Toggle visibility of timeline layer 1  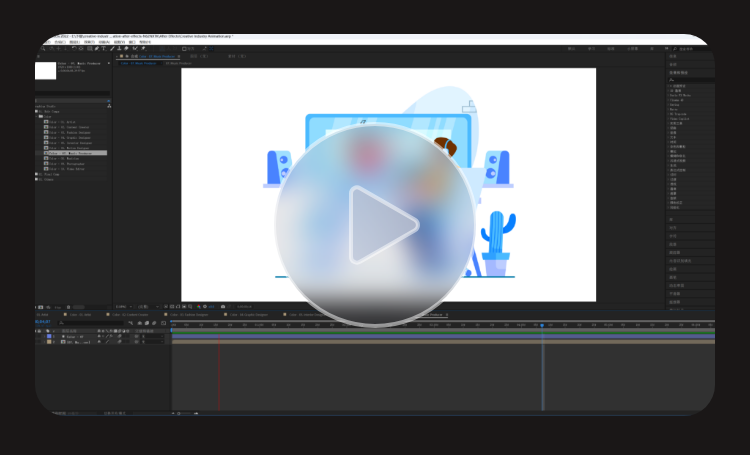coord(36,336)
